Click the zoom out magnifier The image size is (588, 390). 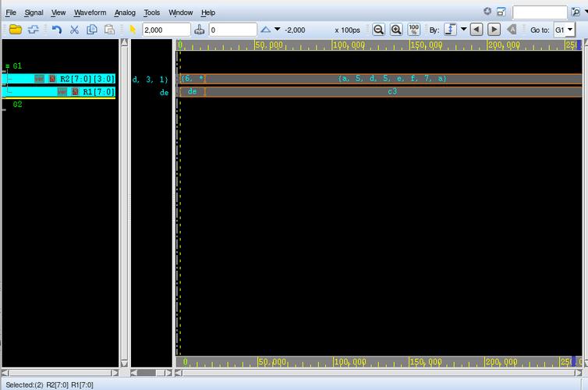(379, 30)
